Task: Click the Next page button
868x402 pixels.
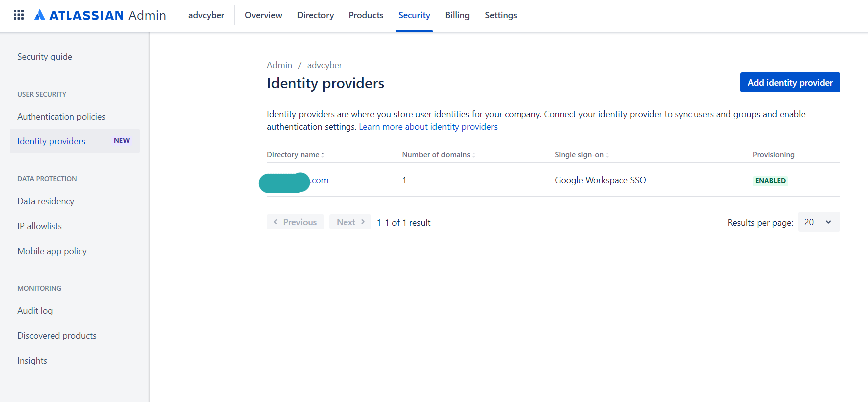Action: tap(350, 222)
